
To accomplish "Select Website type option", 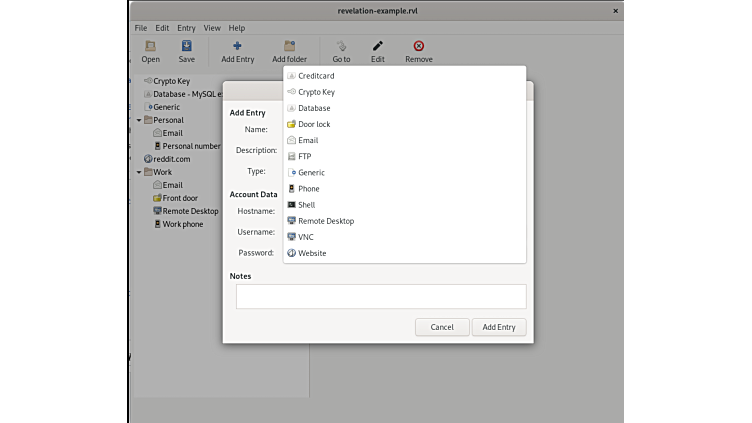I will (x=312, y=253).
